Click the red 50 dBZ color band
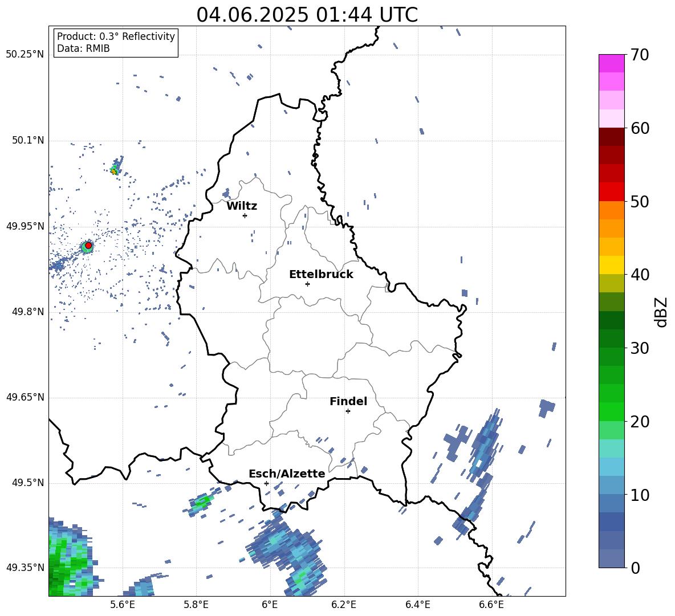This screenshot has width=675, height=616. point(611,192)
